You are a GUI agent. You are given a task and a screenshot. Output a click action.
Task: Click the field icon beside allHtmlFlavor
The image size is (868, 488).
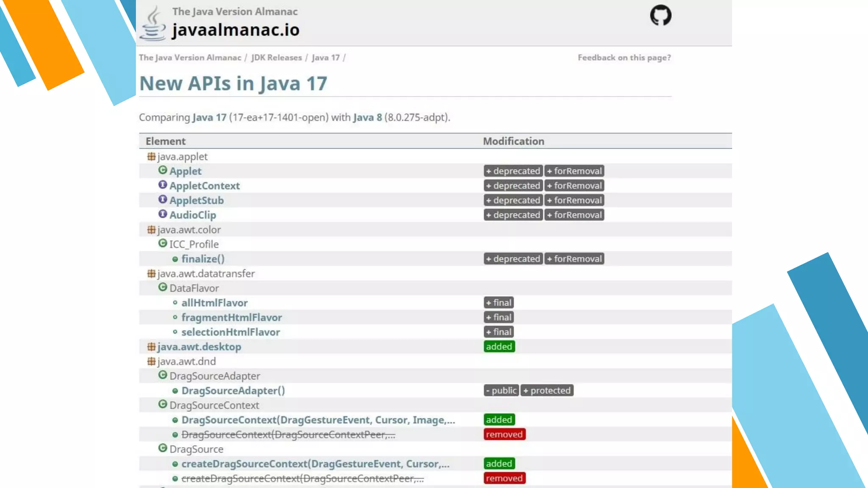pyautogui.click(x=175, y=303)
